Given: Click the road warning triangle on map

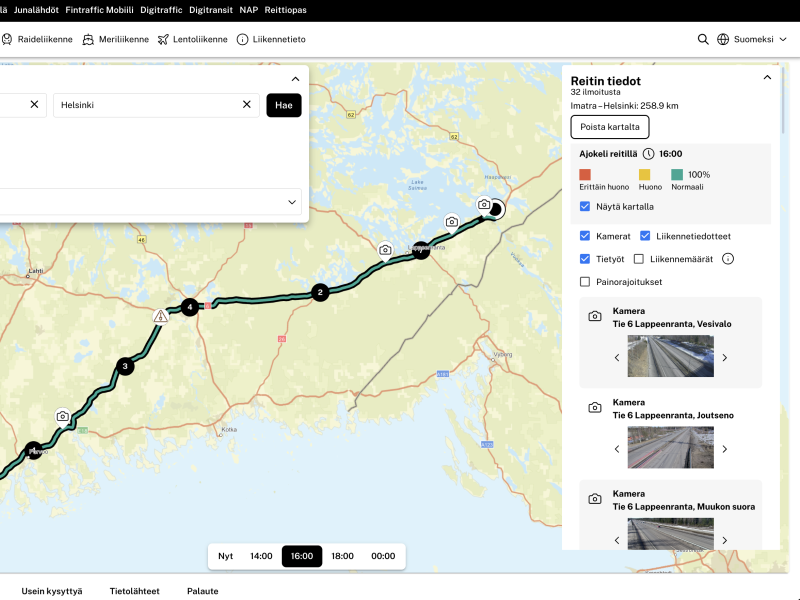Looking at the screenshot, I should point(160,316).
